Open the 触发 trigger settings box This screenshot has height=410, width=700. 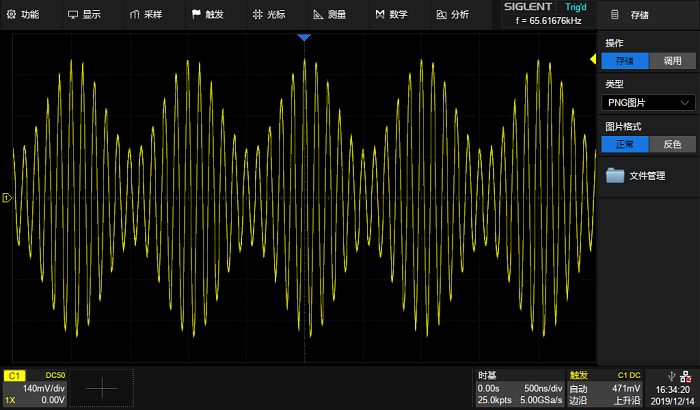(604, 388)
